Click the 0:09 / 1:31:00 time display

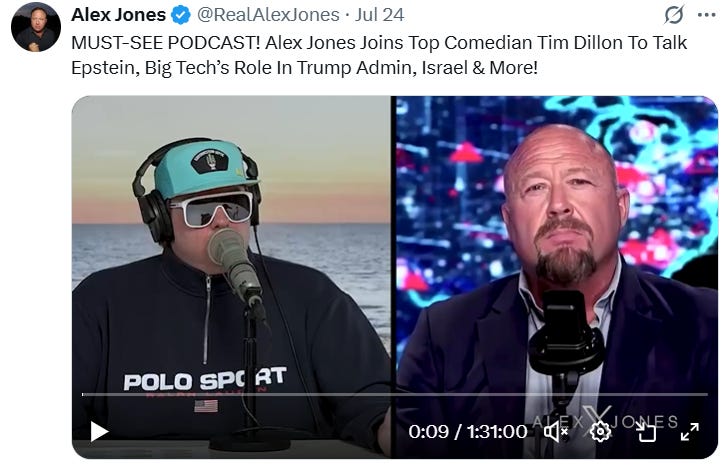click(x=467, y=432)
